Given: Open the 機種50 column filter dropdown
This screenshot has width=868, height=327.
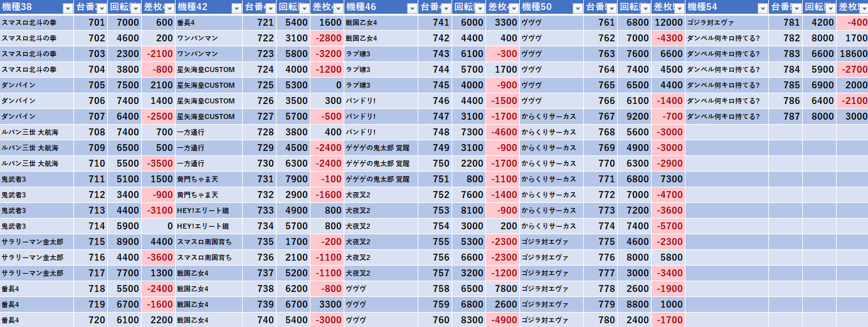Looking at the screenshot, I should click(577, 8).
